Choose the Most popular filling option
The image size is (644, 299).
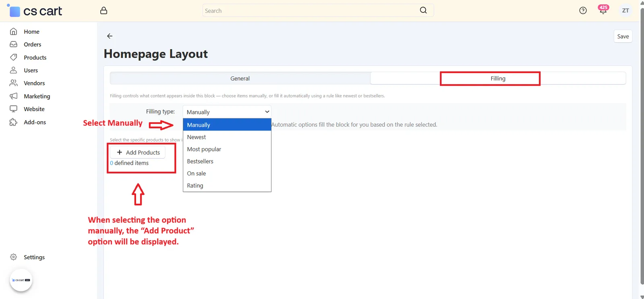click(x=227, y=149)
